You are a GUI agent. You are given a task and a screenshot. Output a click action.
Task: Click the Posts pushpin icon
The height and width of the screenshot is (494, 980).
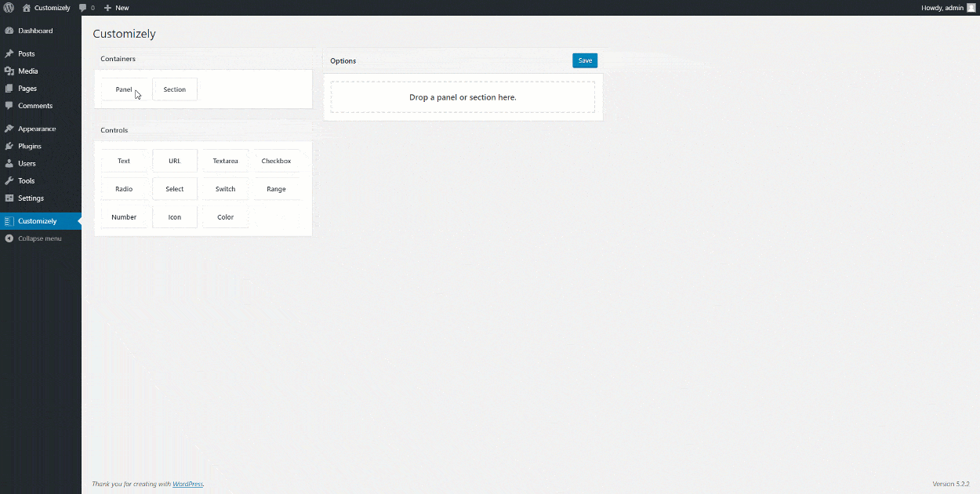(x=9, y=54)
